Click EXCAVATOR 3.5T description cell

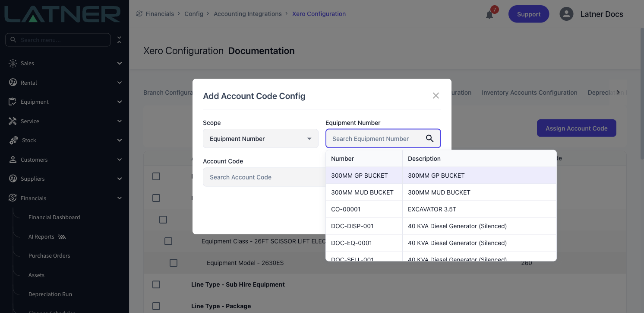point(479,209)
